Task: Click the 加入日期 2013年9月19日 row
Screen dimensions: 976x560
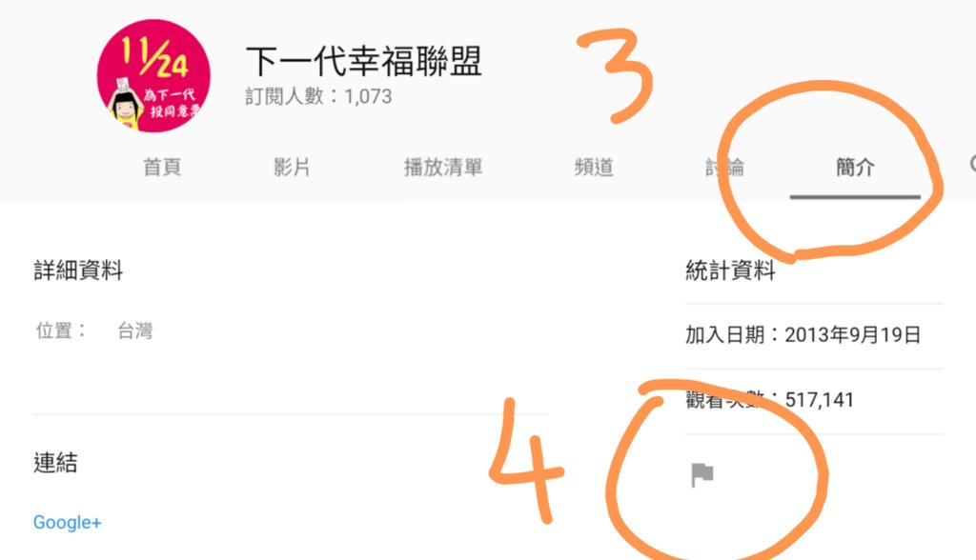Action: [x=803, y=334]
